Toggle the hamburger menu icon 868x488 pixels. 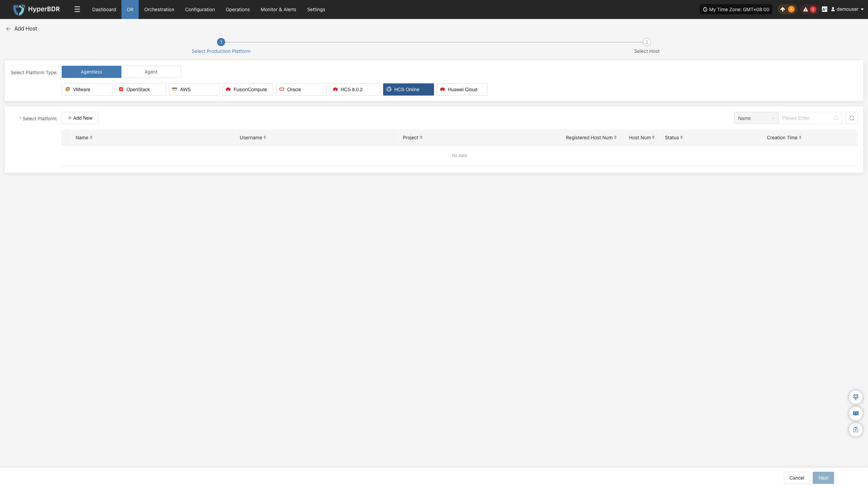tap(77, 9)
